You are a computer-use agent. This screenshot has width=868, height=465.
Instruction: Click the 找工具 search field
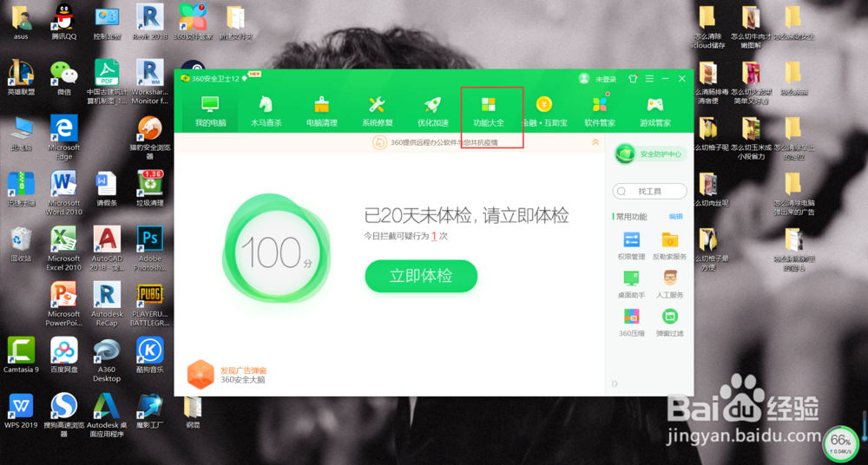(x=649, y=191)
